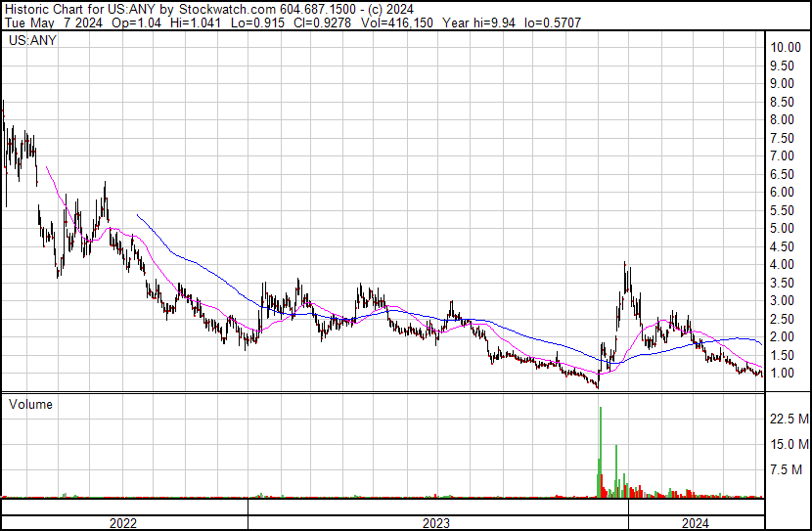812x531 pixels.
Task: Click the 3.00 price axis label
Action: (782, 300)
